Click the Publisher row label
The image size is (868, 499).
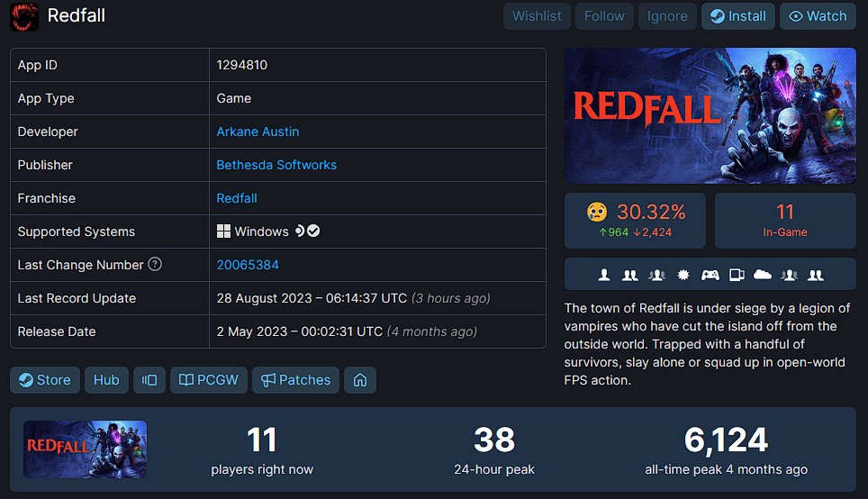[45, 165]
